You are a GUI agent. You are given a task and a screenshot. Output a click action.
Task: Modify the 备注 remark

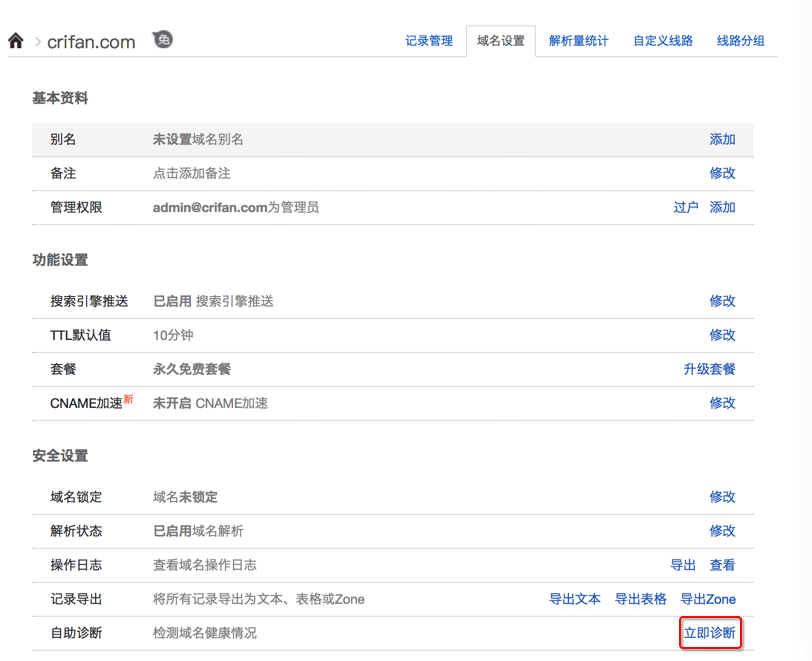click(722, 173)
